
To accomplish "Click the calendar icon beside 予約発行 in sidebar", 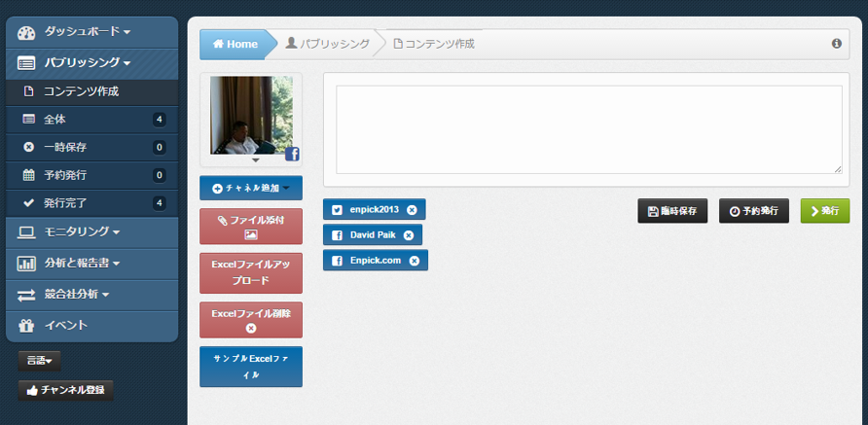I will tap(29, 175).
